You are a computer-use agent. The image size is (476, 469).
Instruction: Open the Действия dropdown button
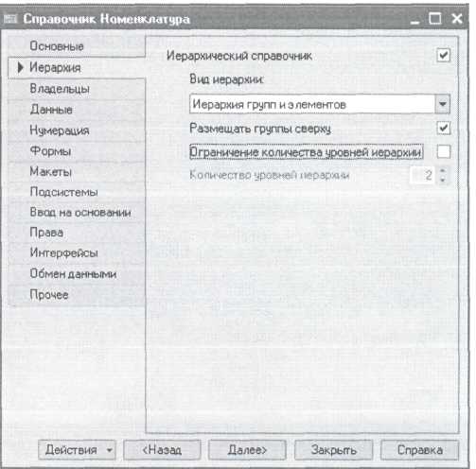77,450
